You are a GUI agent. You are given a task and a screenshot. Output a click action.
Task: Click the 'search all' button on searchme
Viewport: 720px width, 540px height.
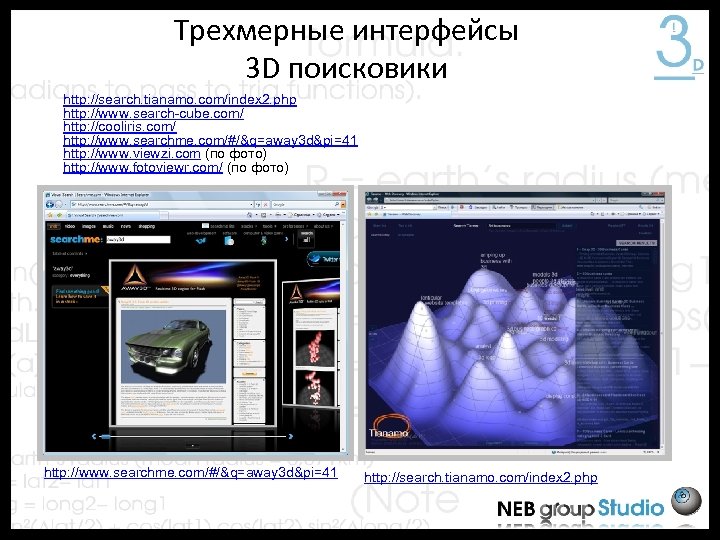tap(306, 238)
